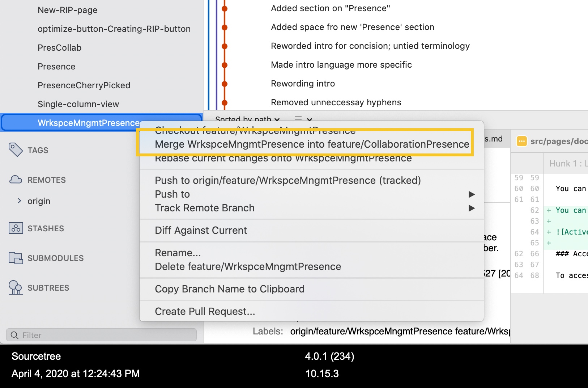Image resolution: width=588 pixels, height=388 pixels.
Task: Click the Subtrees icon
Action: pyautogui.click(x=16, y=287)
